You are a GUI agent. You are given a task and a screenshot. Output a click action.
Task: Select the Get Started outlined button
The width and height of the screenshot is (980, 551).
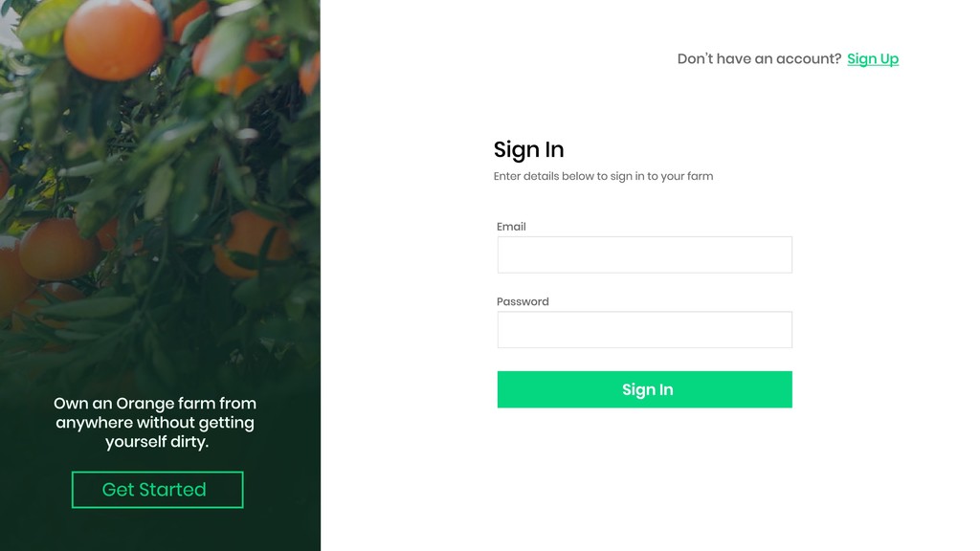point(158,490)
